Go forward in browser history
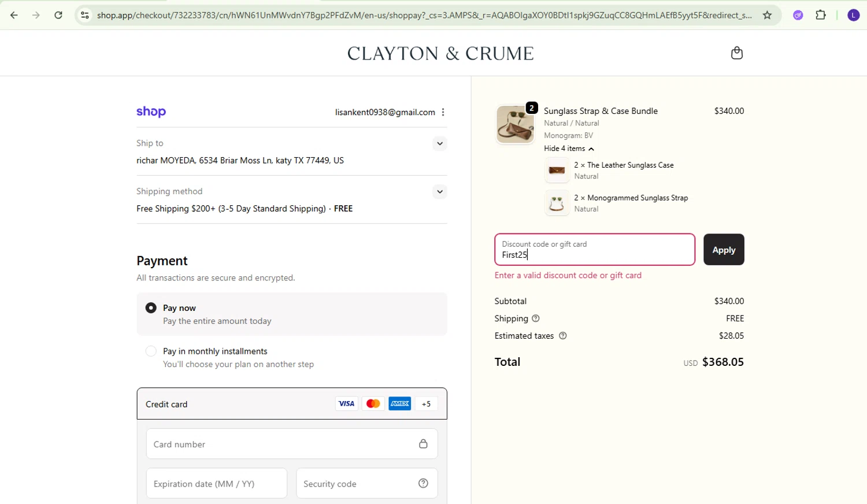867x504 pixels. [36, 16]
